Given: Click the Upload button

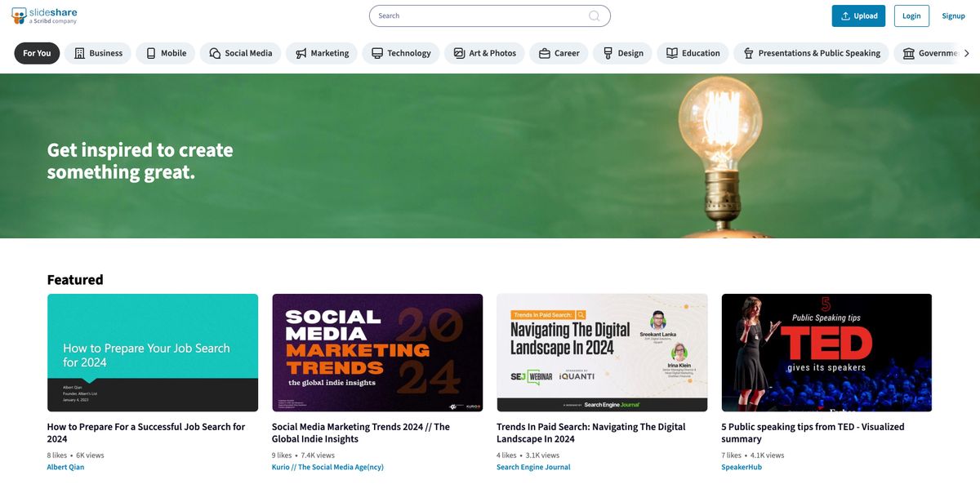Looking at the screenshot, I should click(858, 16).
